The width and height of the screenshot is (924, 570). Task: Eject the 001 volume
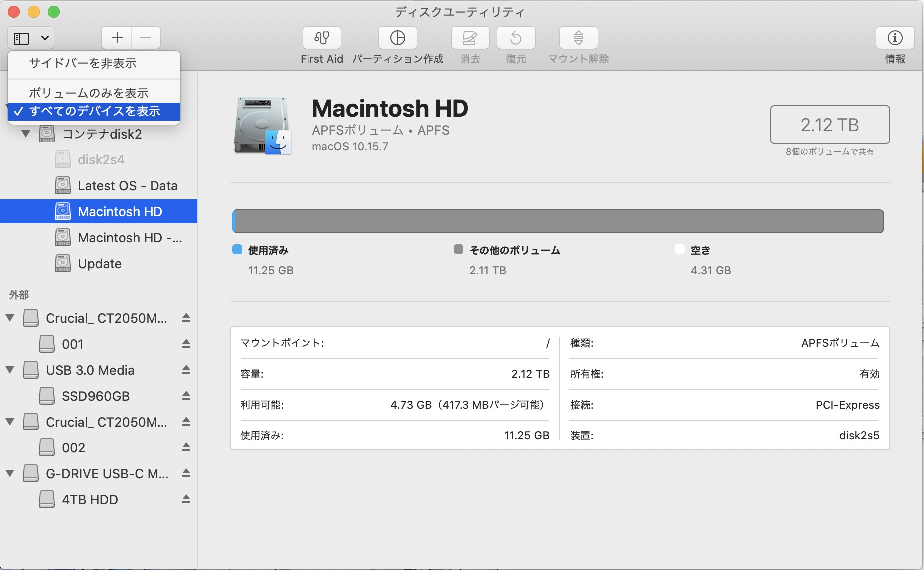point(186,344)
